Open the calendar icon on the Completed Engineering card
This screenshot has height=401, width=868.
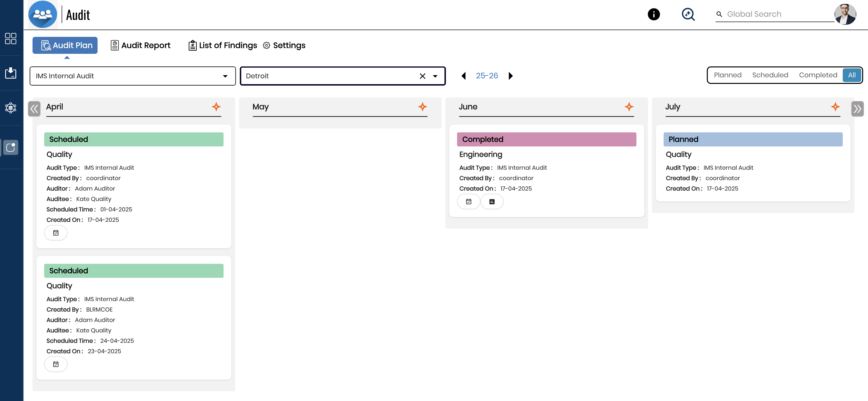[469, 201]
